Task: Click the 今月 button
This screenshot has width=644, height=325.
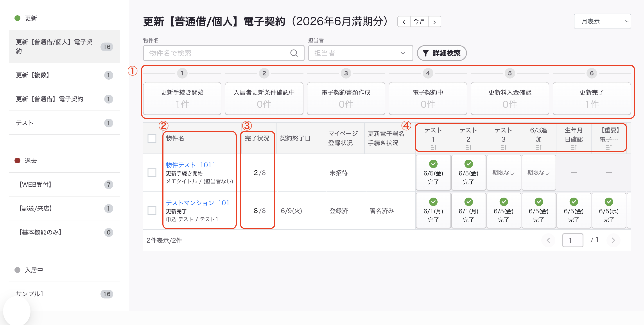Action: coord(419,22)
